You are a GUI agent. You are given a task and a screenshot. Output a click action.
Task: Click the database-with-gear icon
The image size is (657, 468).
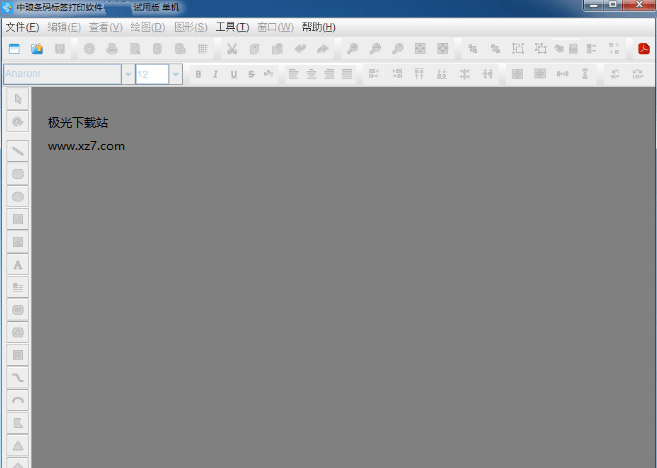coord(180,49)
